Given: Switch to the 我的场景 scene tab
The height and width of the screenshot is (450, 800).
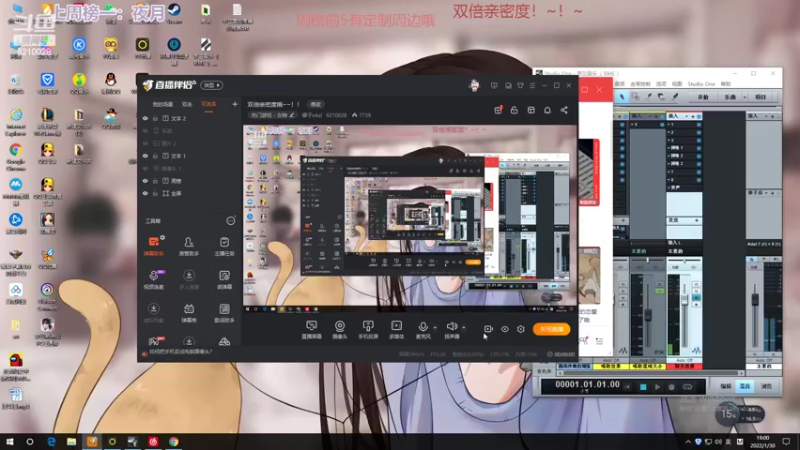Looking at the screenshot, I should tap(163, 104).
